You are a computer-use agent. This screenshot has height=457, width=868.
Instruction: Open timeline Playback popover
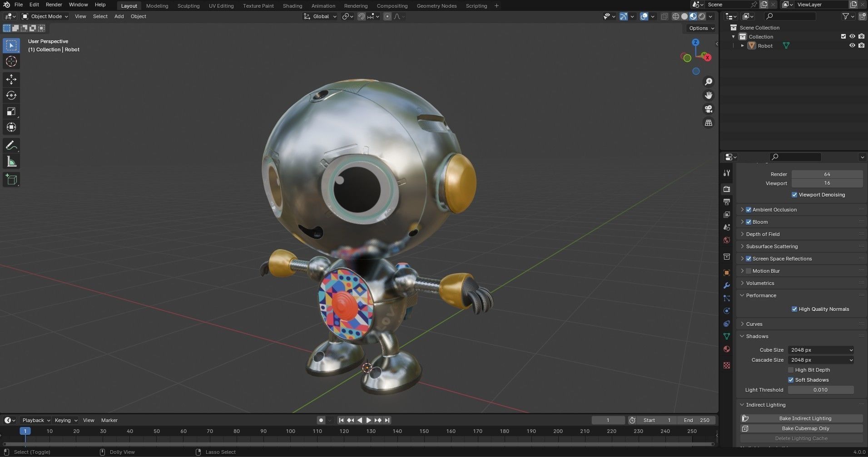35,420
